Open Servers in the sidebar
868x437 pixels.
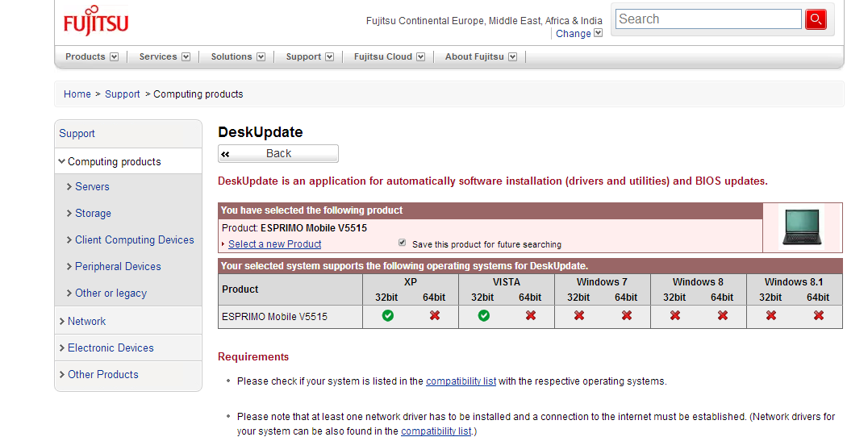(x=92, y=187)
